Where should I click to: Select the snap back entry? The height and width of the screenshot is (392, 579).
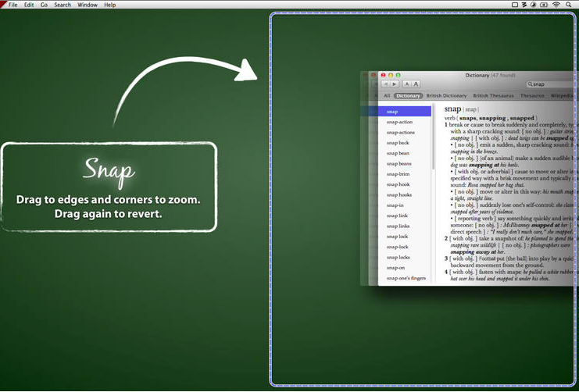(398, 142)
